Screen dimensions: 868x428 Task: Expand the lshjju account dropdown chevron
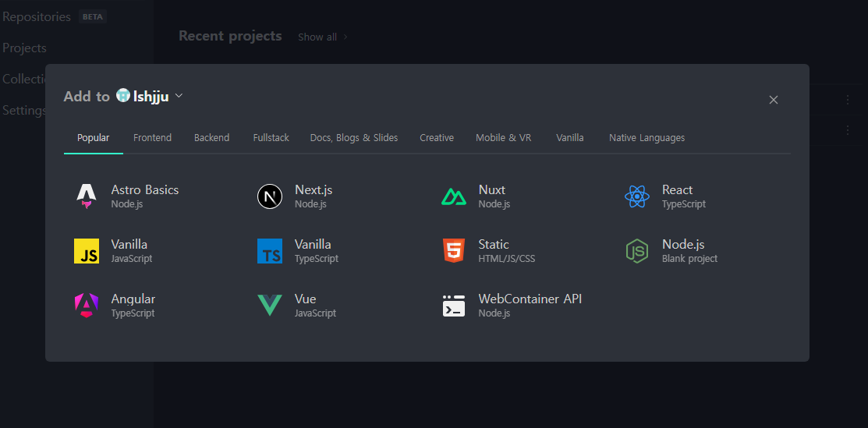tap(179, 96)
